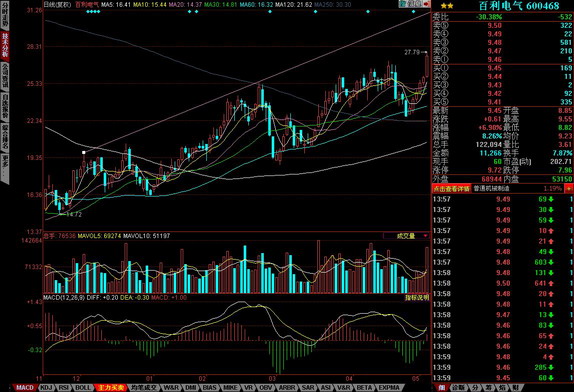Open the RSI indicator tab

pos(64,387)
